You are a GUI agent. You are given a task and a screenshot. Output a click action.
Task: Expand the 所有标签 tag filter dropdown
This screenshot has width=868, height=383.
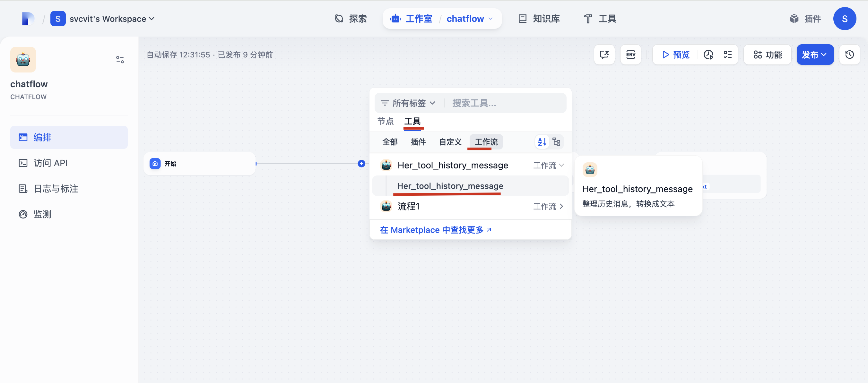coord(408,103)
